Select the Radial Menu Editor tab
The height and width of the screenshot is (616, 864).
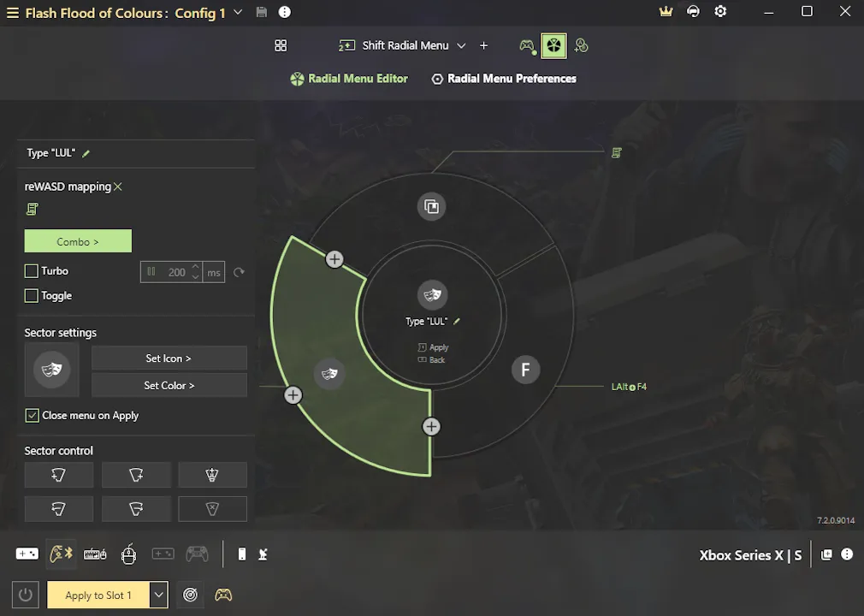click(349, 78)
